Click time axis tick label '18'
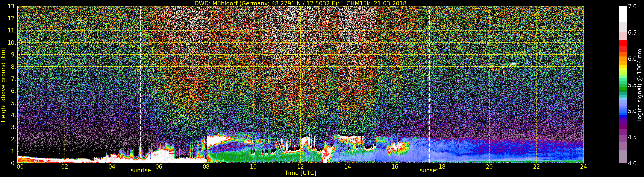644x177 pixels. pos(442,167)
